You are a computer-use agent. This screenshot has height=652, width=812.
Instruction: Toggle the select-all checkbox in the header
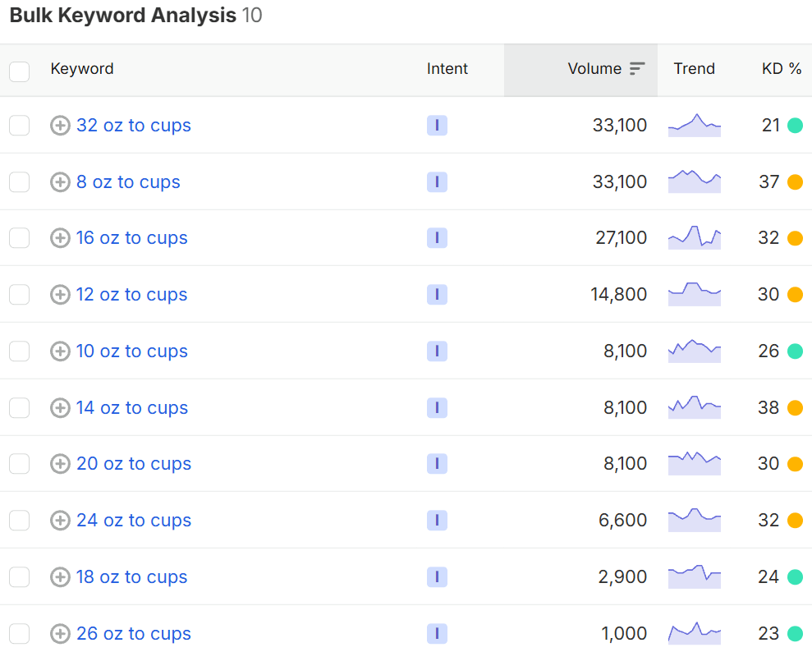[19, 71]
